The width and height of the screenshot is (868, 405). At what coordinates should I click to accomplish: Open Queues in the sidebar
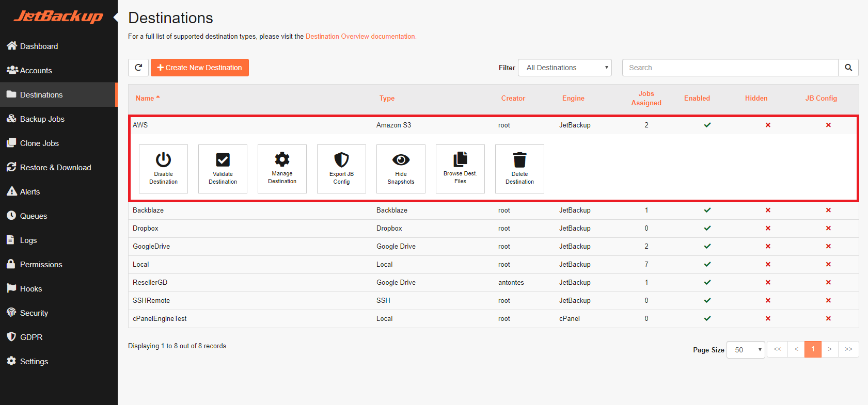coord(59,216)
